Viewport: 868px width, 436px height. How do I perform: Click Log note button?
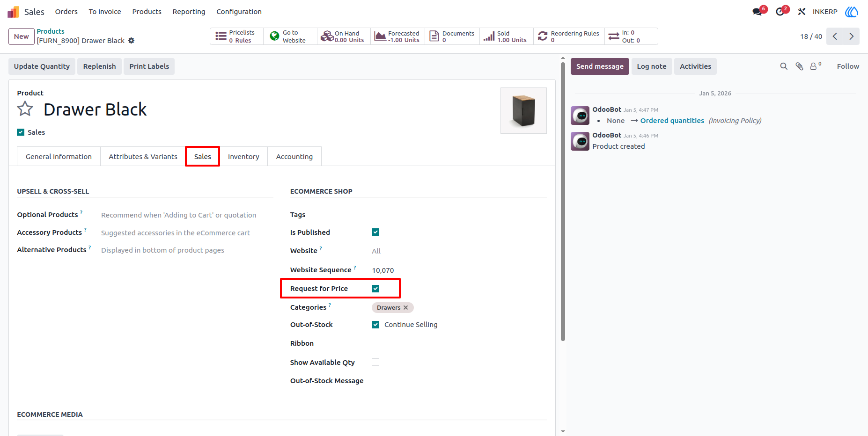[x=652, y=66]
